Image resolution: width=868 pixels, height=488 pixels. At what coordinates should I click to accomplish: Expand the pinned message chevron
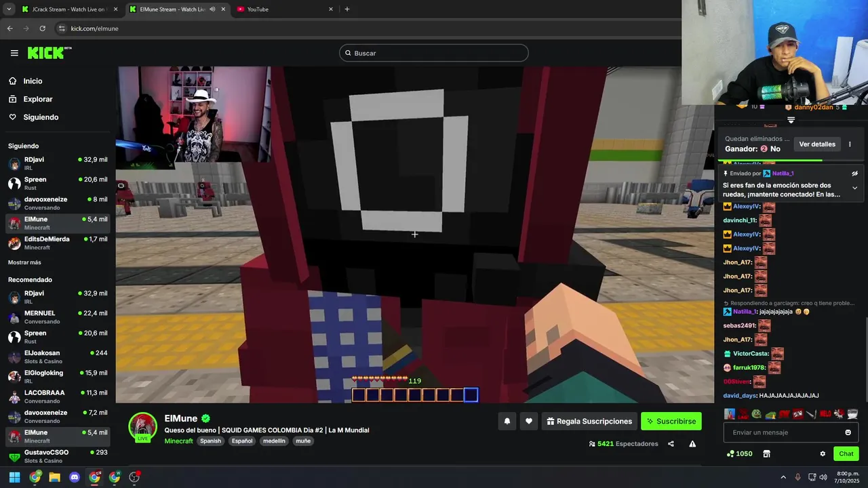pos(854,188)
